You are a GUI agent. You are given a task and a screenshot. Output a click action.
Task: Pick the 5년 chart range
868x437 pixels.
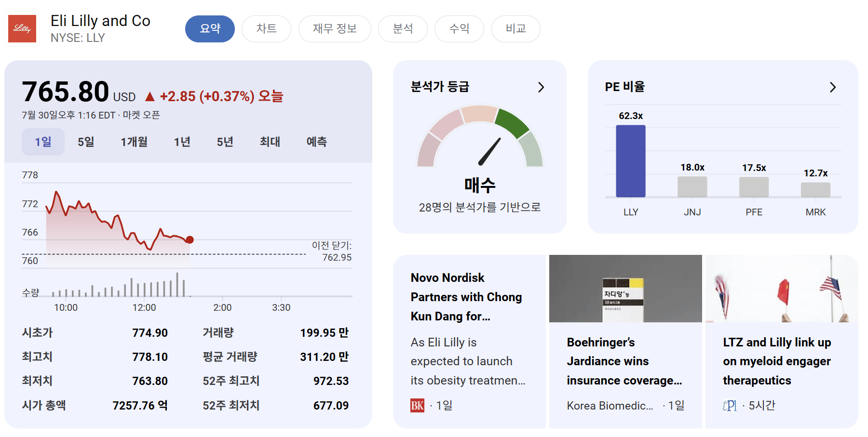[225, 142]
